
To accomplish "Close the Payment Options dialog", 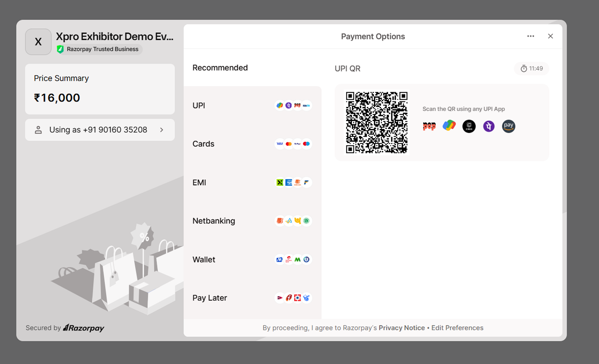I will pos(550,36).
